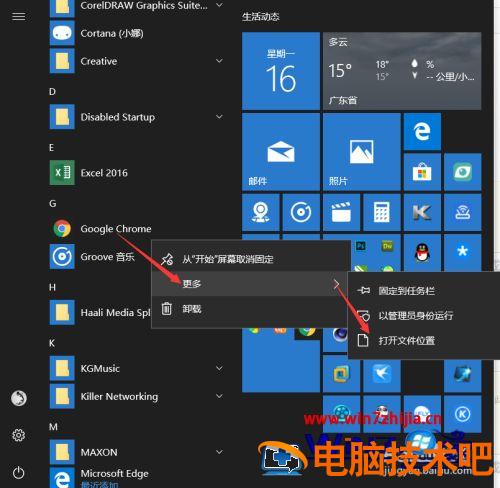Click the circled K tile at bottom right
Screen dimensions: 500x488
point(463,414)
